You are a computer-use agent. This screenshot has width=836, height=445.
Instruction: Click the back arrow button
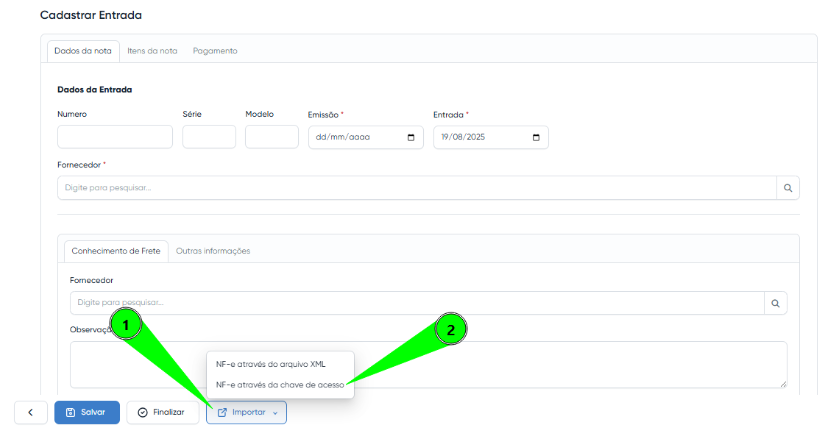pos(30,412)
